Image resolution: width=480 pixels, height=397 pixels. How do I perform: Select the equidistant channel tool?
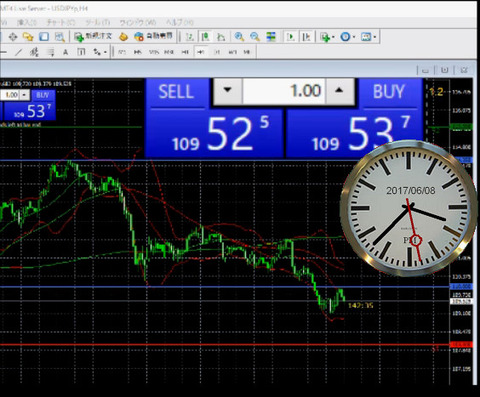(x=34, y=52)
